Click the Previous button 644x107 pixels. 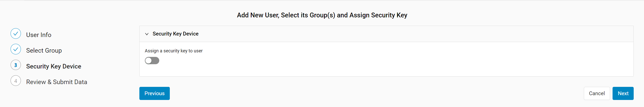coord(154,93)
